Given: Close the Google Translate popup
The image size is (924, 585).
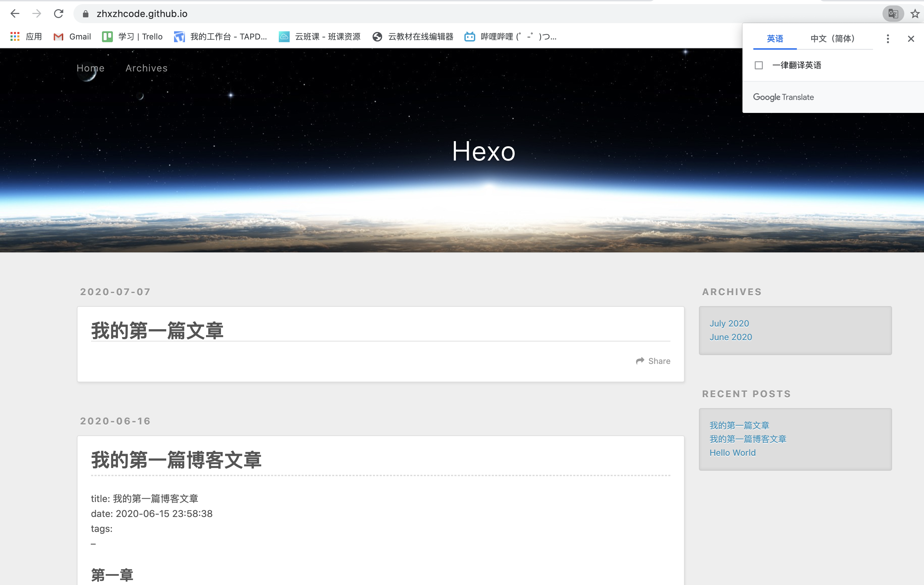Looking at the screenshot, I should click(x=910, y=38).
